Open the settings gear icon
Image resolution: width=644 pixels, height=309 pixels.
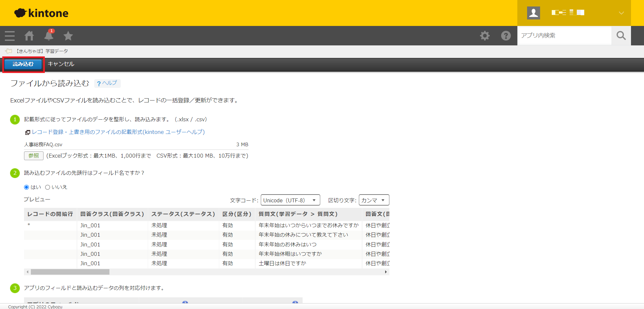(485, 36)
